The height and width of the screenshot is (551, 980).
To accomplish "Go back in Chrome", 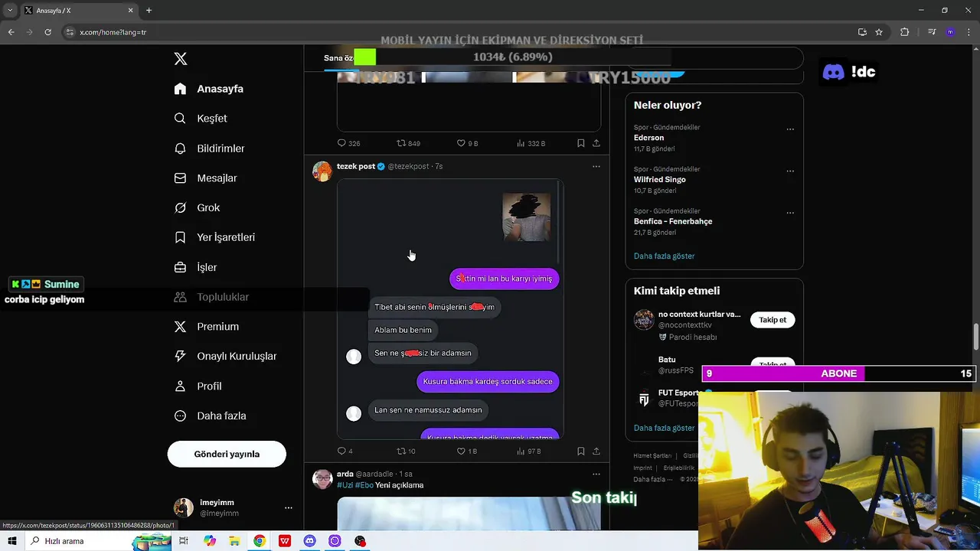I will click(11, 32).
